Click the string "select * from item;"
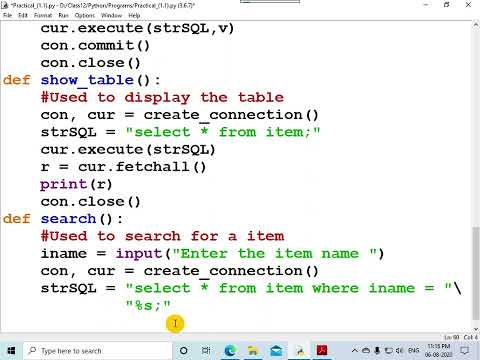The image size is (480, 360). click(223, 132)
